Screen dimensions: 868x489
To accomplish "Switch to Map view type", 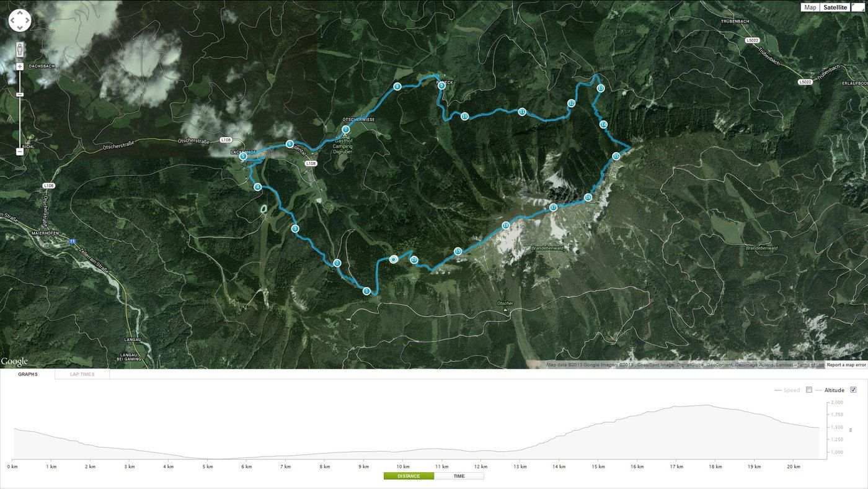I will tap(810, 7).
